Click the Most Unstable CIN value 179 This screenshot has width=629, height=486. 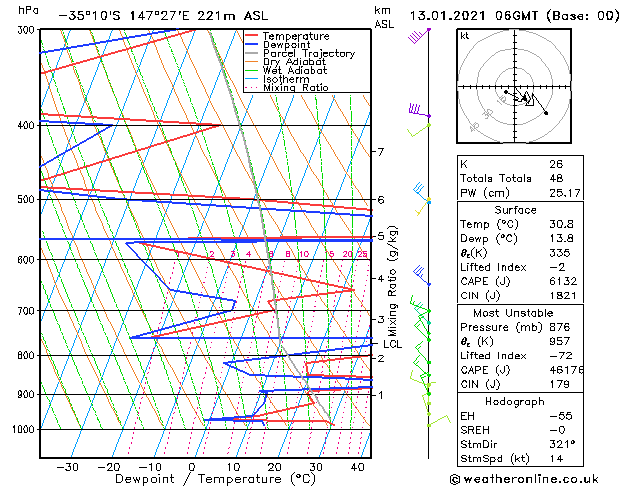point(559,384)
